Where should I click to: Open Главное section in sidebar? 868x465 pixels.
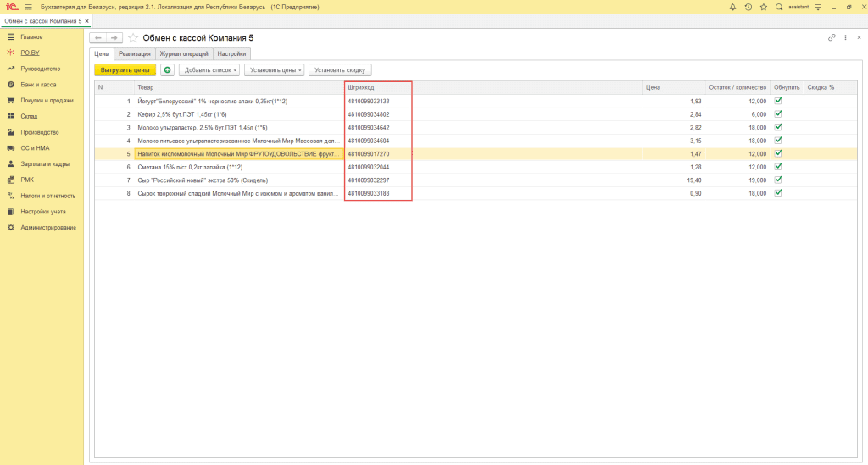click(31, 37)
